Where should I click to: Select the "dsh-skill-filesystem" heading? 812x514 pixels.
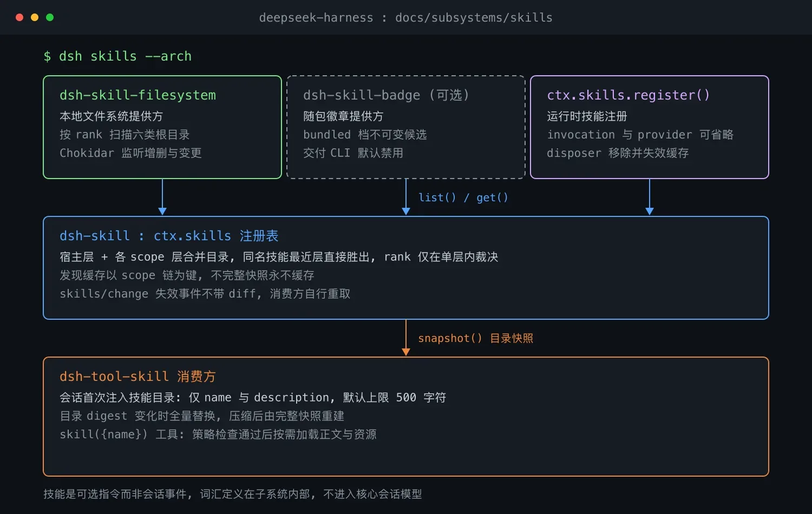[x=137, y=95]
